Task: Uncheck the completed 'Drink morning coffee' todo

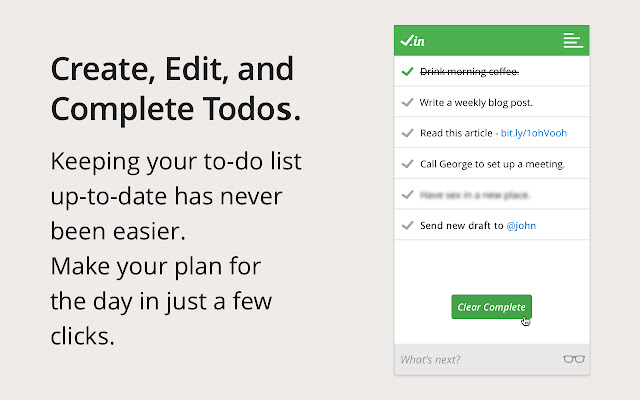Action: click(406, 72)
